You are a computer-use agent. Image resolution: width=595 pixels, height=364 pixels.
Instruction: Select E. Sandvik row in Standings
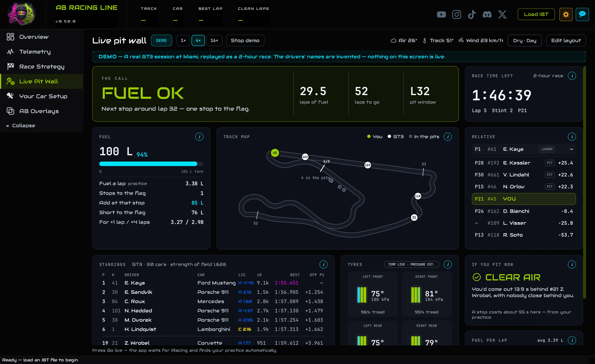tap(213, 292)
